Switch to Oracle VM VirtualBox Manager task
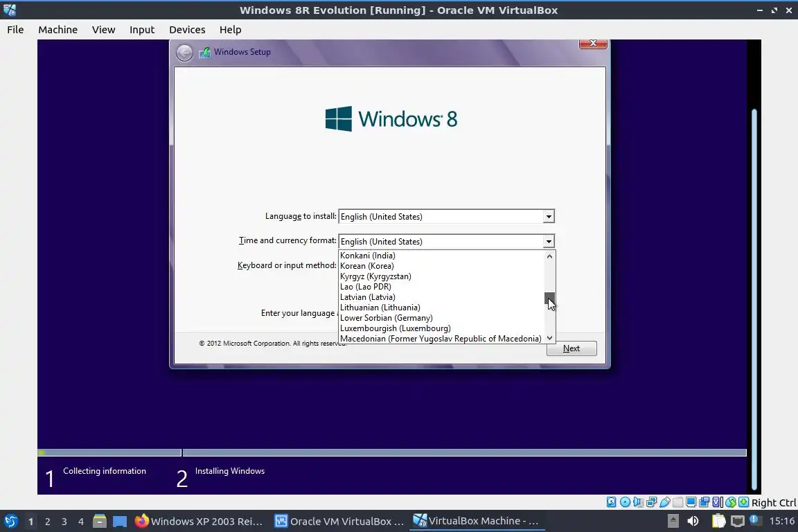The height and width of the screenshot is (532, 798). [x=339, y=522]
